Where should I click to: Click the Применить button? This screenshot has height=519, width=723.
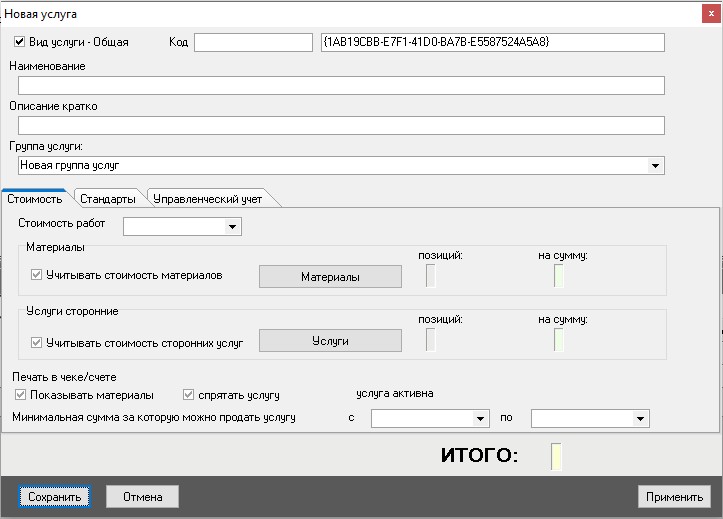pyautogui.click(x=673, y=497)
